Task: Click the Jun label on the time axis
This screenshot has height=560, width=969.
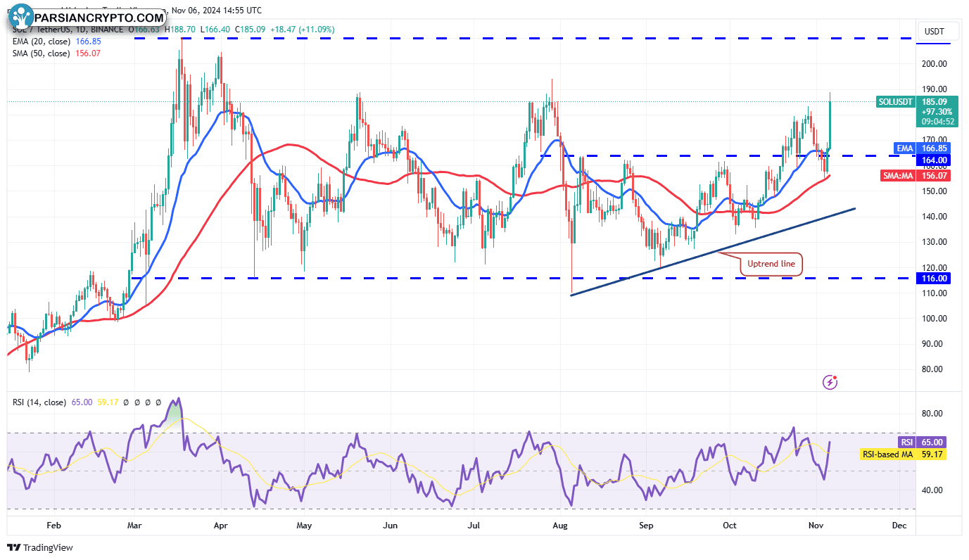Action: 391,526
